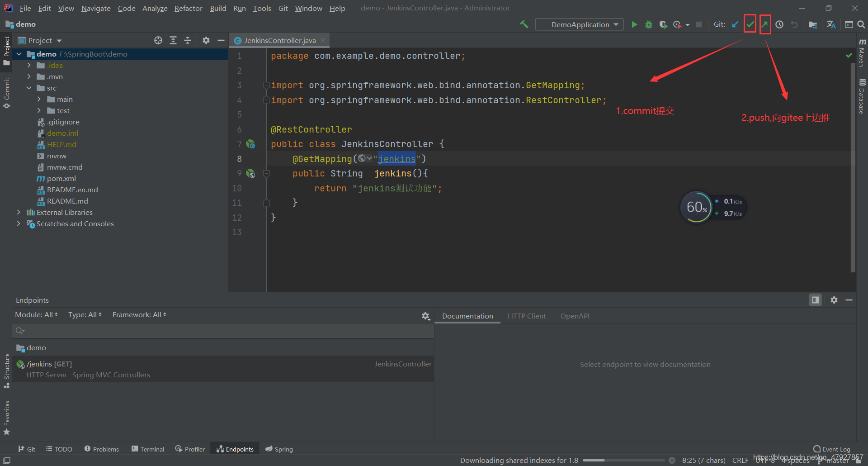Click Expand All icon in Project panel
868x466 pixels.
[173, 40]
